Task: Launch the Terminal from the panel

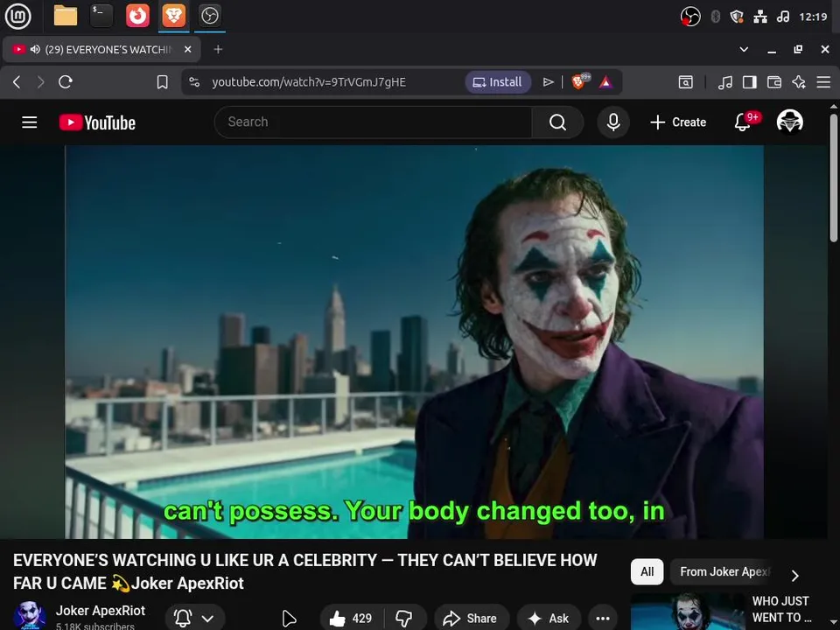Action: pos(101,16)
